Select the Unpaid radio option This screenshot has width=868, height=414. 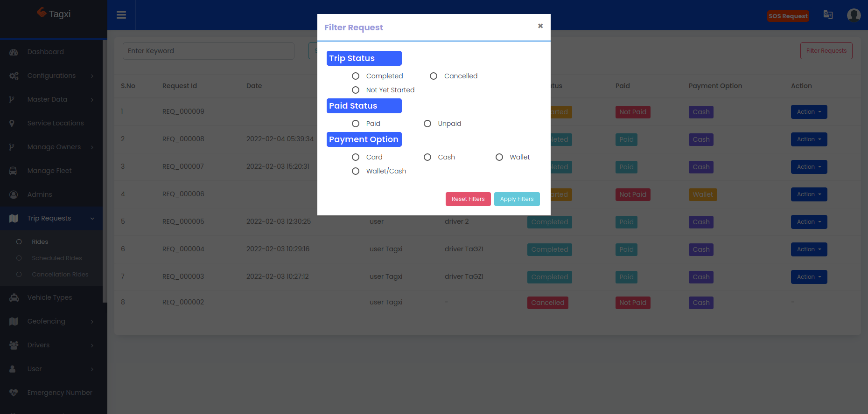(x=427, y=124)
